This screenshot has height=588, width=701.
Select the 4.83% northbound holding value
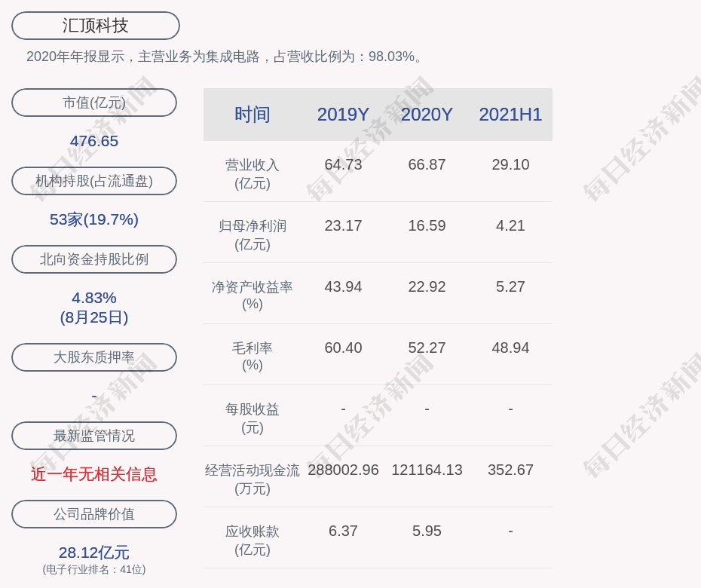pos(94,298)
